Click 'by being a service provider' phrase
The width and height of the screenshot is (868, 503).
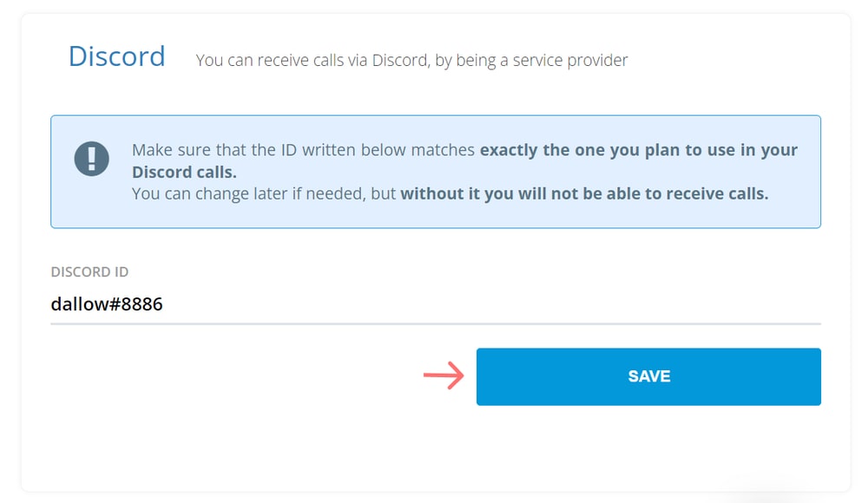531,61
